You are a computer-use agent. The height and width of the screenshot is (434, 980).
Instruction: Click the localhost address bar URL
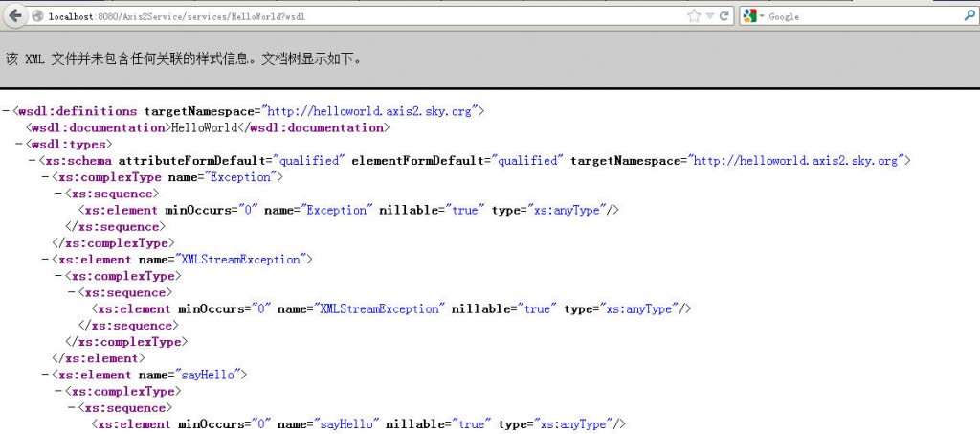[x=177, y=17]
